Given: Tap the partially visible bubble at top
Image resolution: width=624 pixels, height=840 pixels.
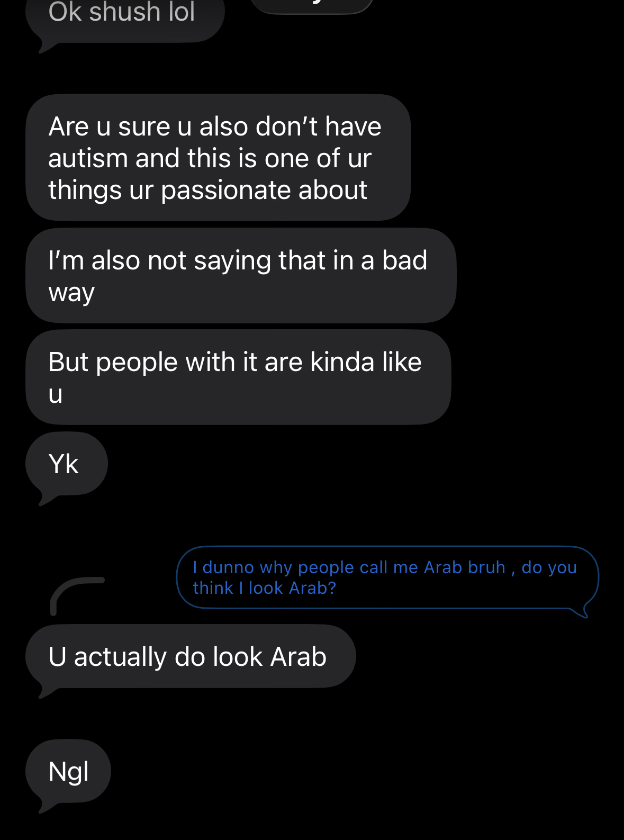Looking at the screenshot, I should point(311,5).
